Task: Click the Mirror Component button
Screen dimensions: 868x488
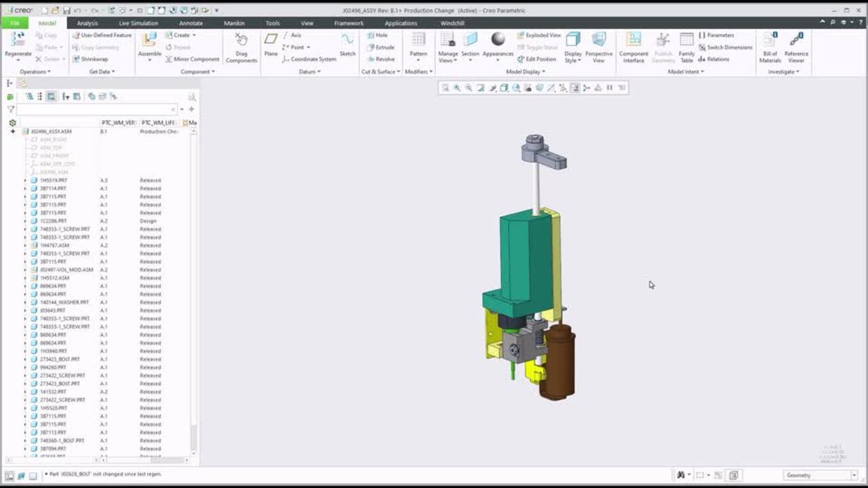Action: point(193,59)
